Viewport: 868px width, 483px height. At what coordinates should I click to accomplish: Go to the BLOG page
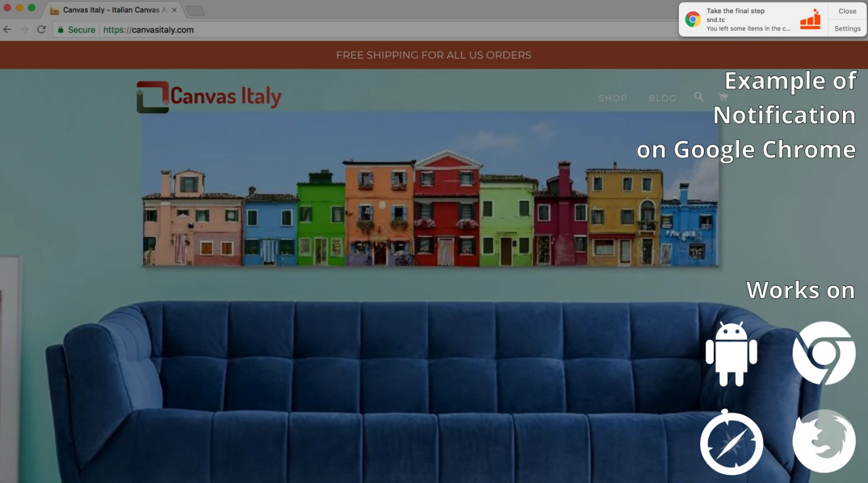[x=662, y=98]
